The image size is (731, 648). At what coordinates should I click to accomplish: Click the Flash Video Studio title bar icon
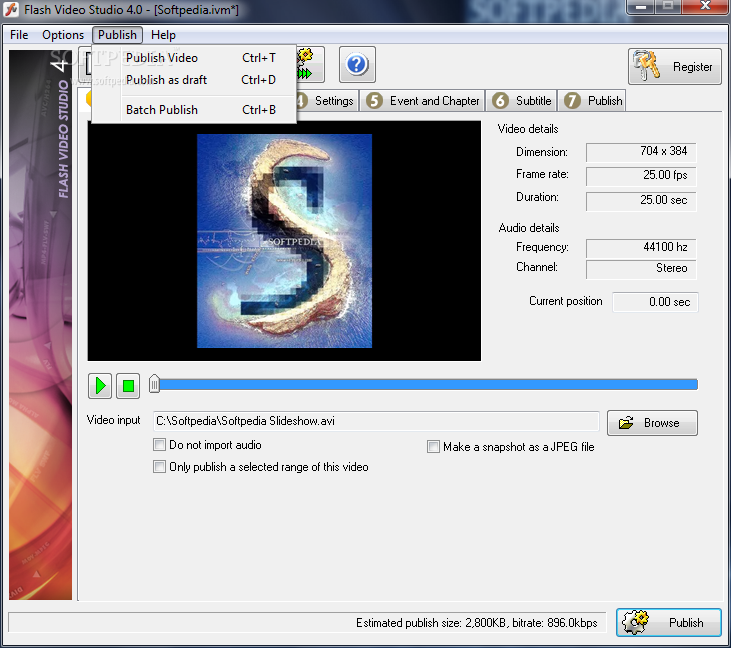click(11, 9)
